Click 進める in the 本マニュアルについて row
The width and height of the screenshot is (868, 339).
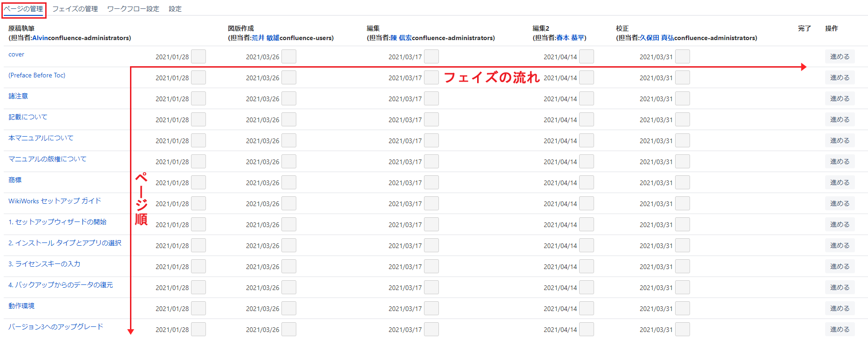click(x=840, y=141)
